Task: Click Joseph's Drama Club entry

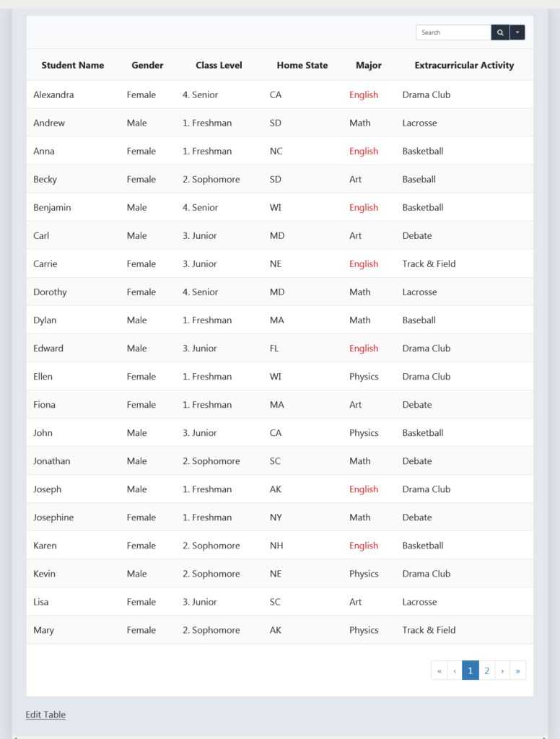Action: pyautogui.click(x=426, y=489)
